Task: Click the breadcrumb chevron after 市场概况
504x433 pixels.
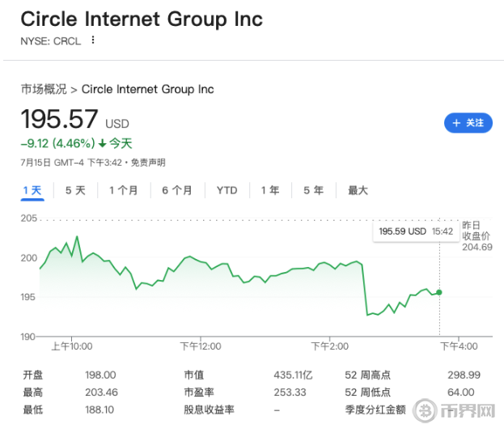Action: (x=74, y=90)
